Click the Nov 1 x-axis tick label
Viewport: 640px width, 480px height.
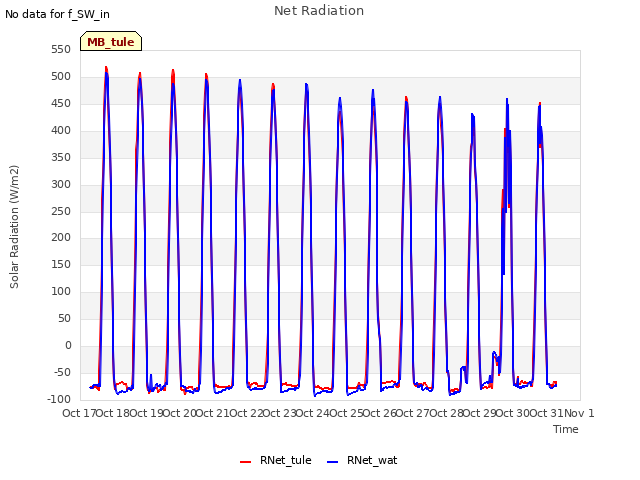(579, 413)
